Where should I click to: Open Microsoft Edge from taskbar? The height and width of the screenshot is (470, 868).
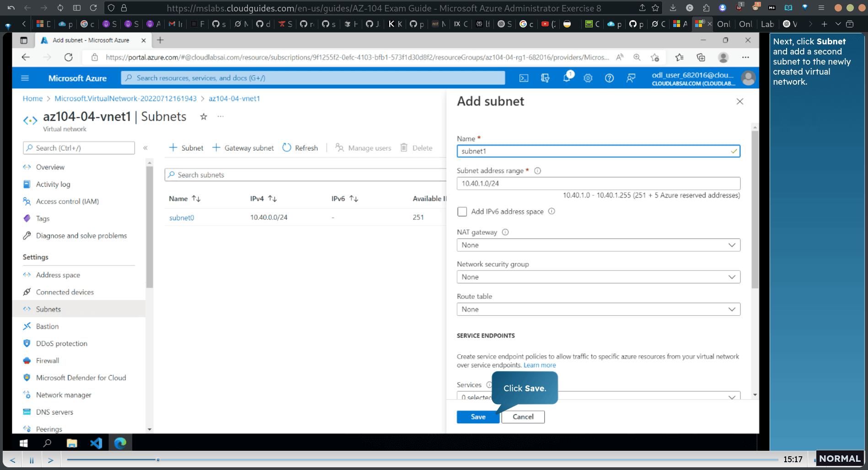coord(120,443)
